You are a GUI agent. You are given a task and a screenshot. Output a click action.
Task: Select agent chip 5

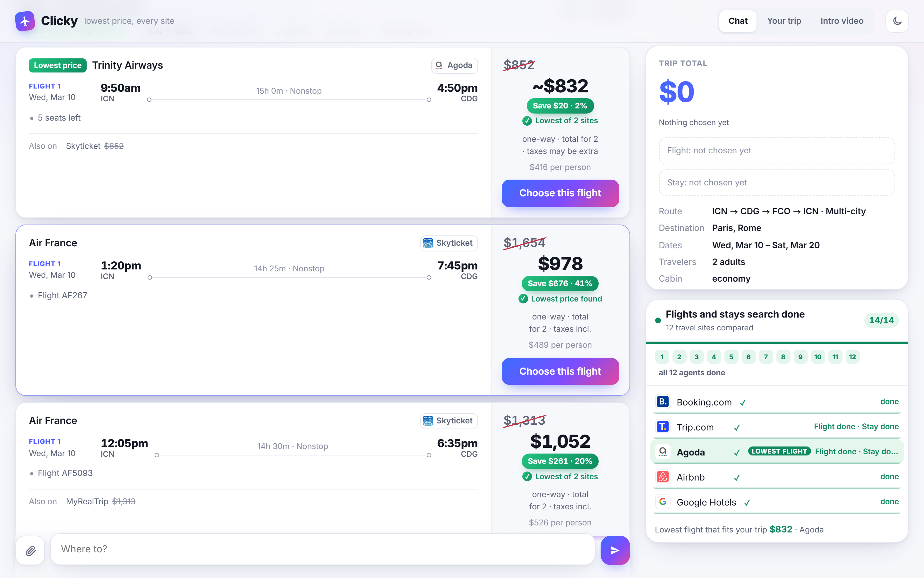pyautogui.click(x=731, y=357)
